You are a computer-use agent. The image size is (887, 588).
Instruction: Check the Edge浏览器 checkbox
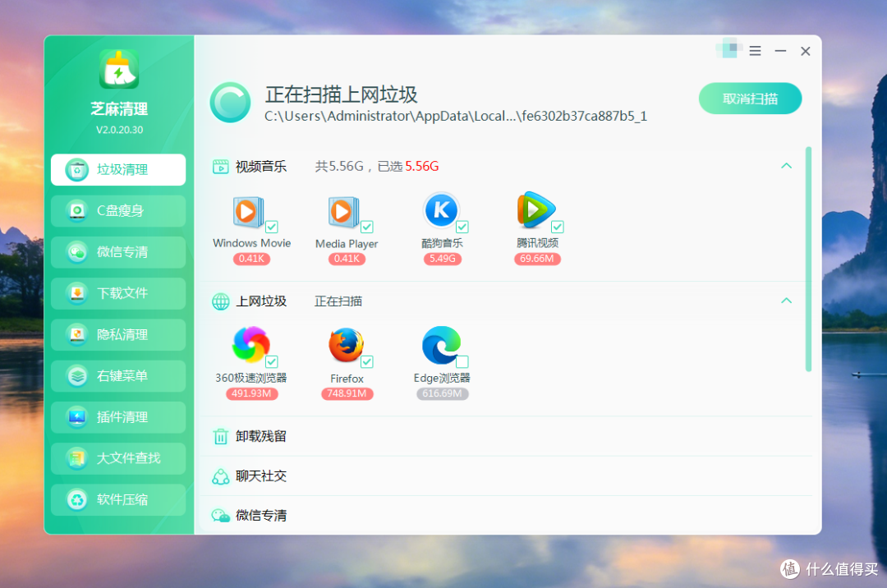pos(462,362)
